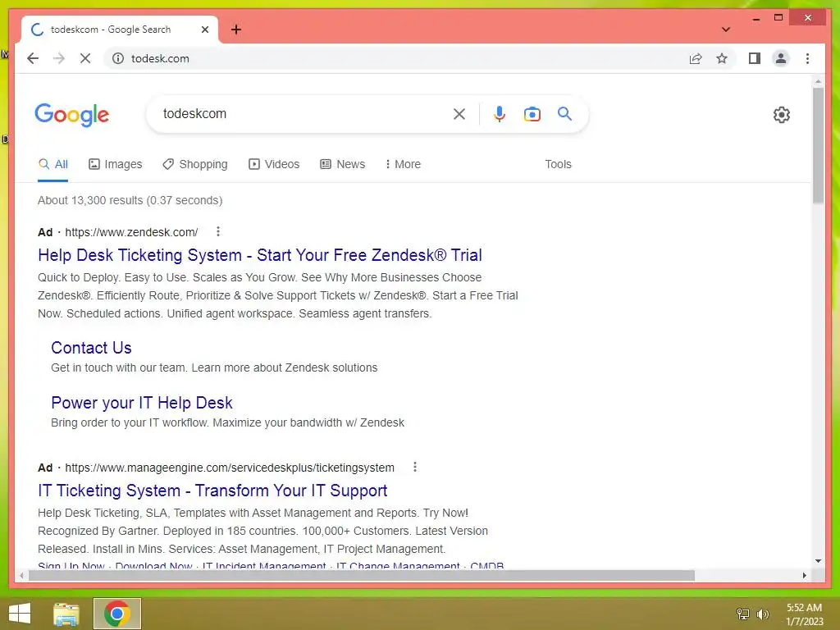View site information icon in address bar
The width and height of the screenshot is (840, 630).
(x=118, y=58)
